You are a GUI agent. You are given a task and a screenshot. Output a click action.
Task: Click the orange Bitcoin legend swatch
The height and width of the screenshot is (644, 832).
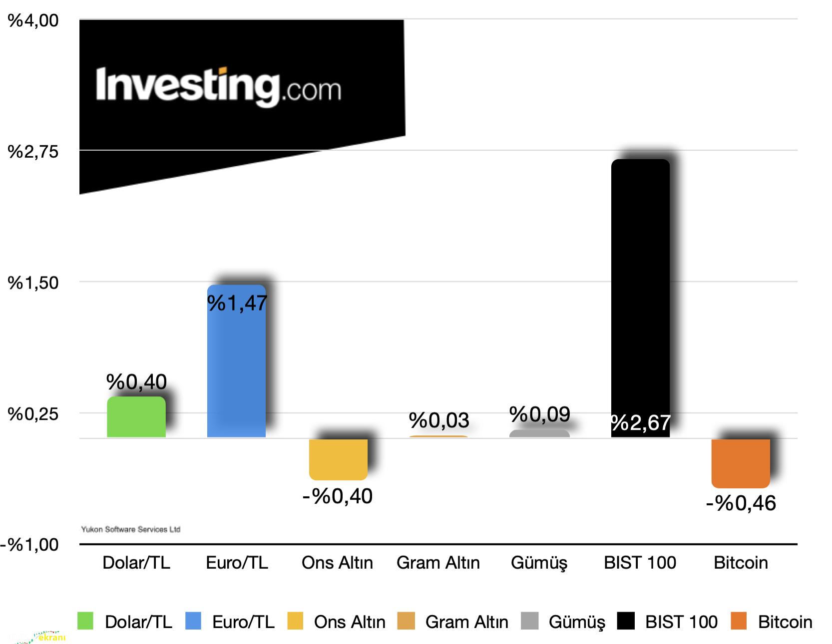(x=739, y=621)
